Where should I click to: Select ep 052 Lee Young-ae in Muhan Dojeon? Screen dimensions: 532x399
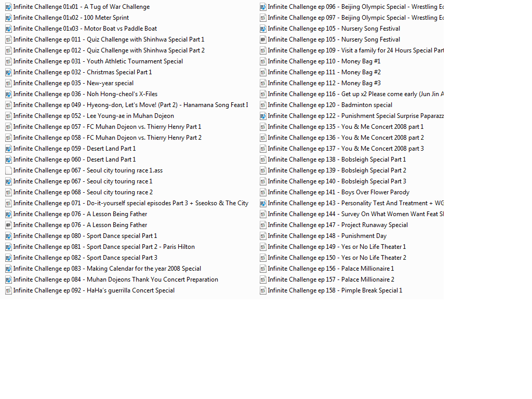pos(94,116)
